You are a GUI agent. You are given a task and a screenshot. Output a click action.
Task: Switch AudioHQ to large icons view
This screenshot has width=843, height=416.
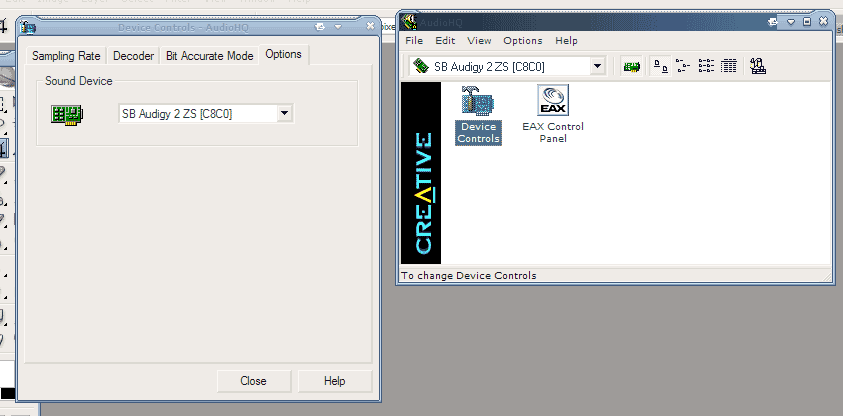coord(661,67)
